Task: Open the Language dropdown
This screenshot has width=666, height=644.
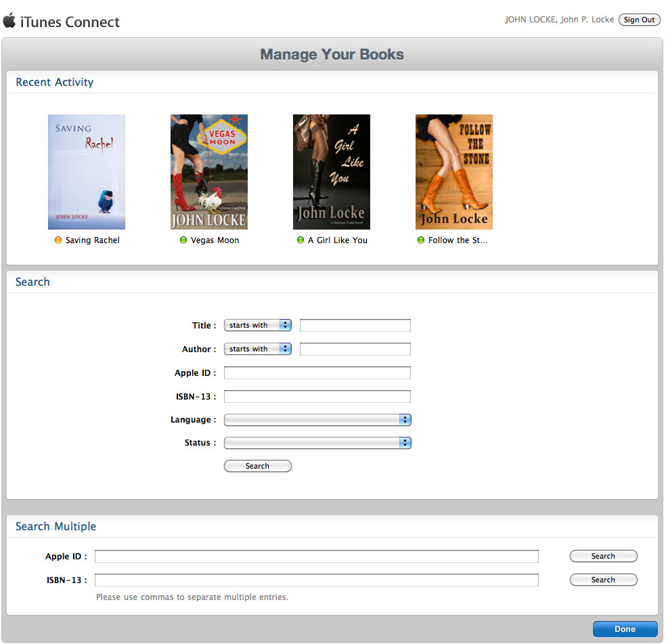Action: click(317, 420)
